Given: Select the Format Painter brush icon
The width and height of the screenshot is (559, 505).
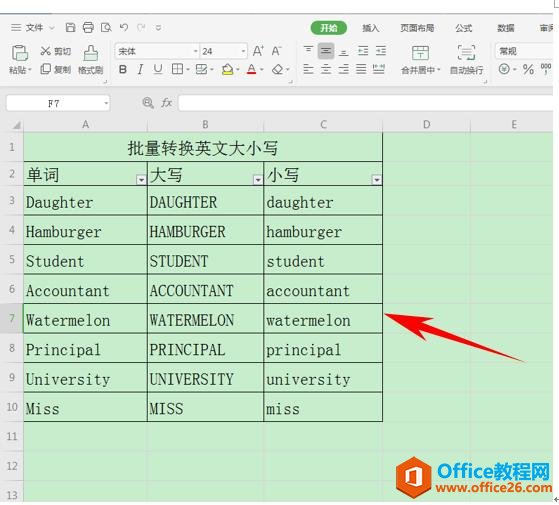Looking at the screenshot, I should pos(91,53).
